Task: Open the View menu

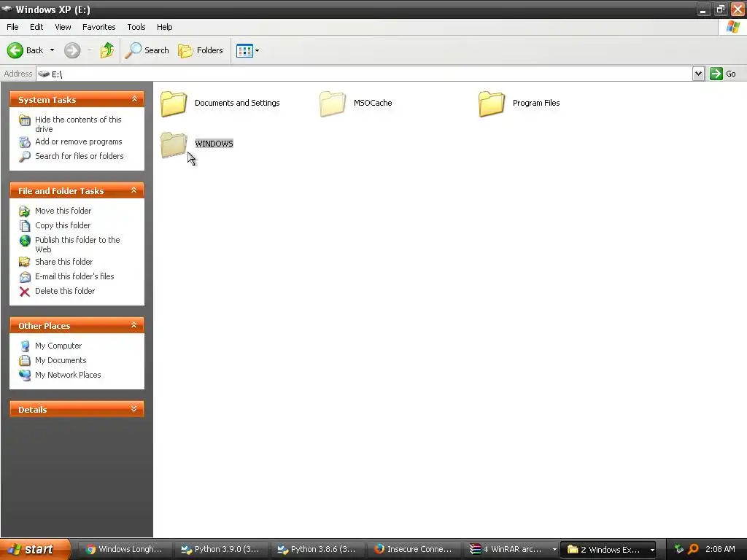Action: (63, 27)
